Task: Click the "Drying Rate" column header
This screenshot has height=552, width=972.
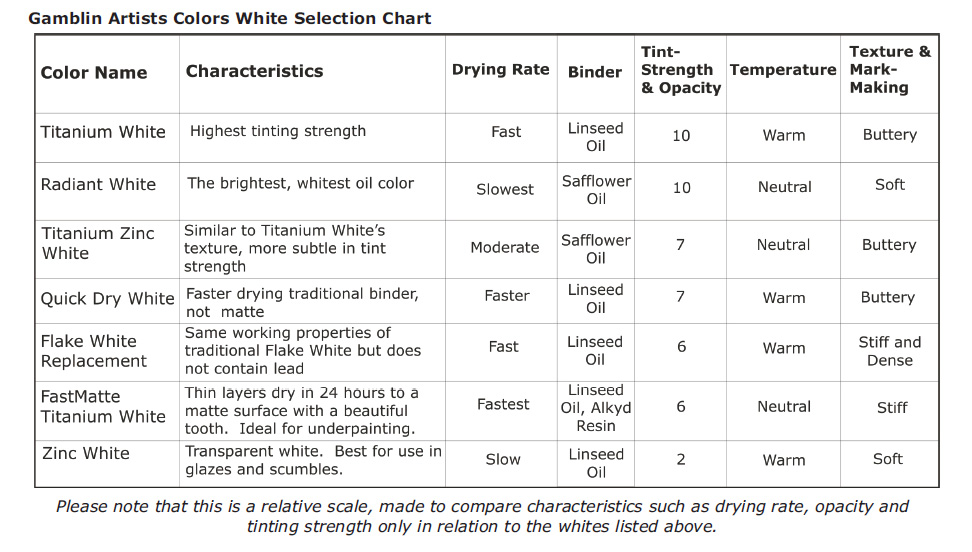Action: click(x=500, y=69)
